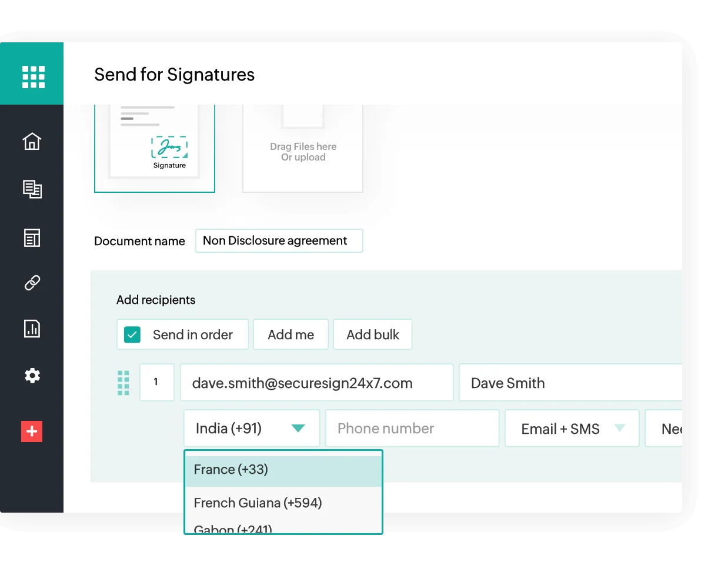The image size is (728, 562).
Task: Edit the Document name text field
Action: [x=279, y=241]
